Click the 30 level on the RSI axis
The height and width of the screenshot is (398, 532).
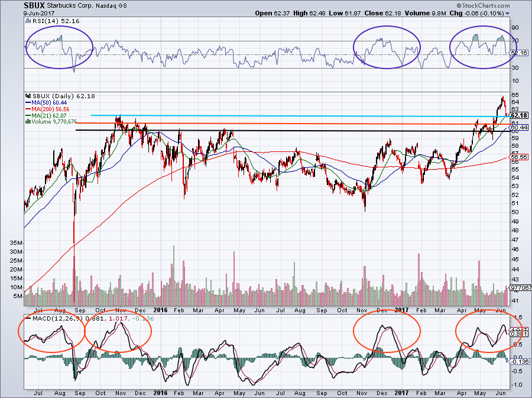(515, 68)
